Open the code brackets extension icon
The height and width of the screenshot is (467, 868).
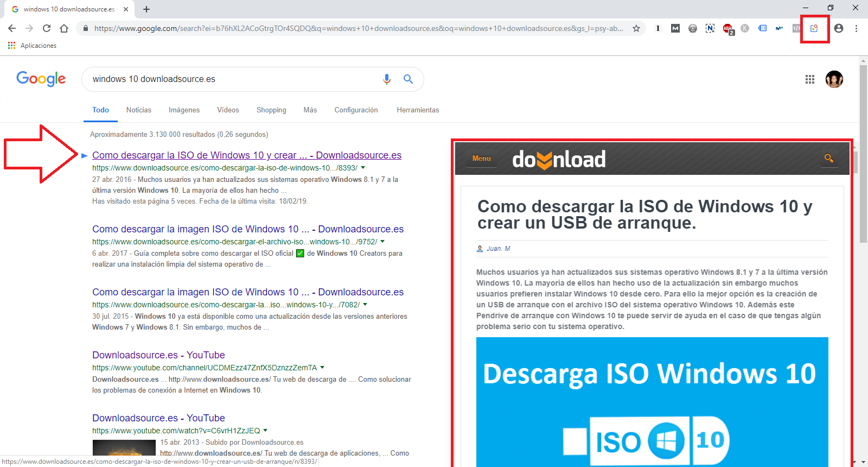[x=796, y=28]
